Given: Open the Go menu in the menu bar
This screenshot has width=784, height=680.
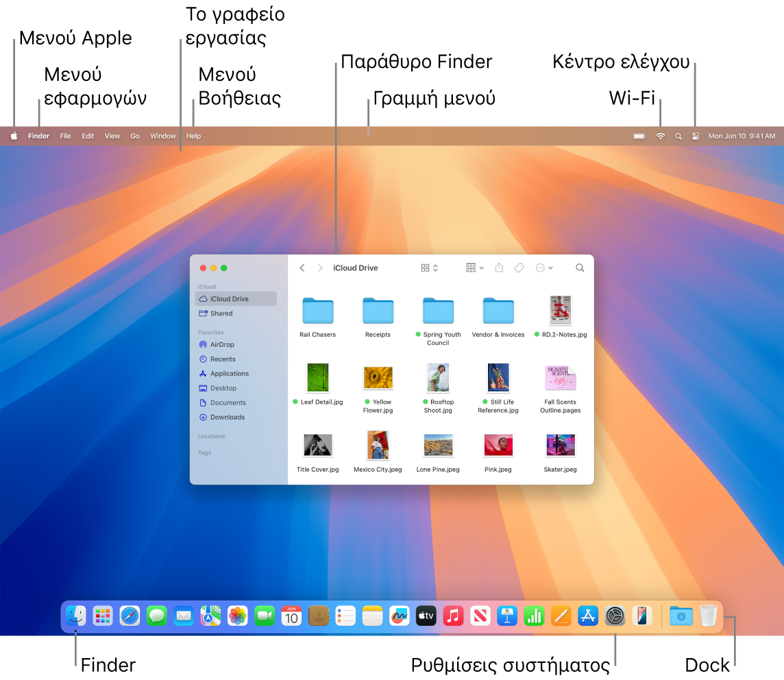Looking at the screenshot, I should (134, 136).
